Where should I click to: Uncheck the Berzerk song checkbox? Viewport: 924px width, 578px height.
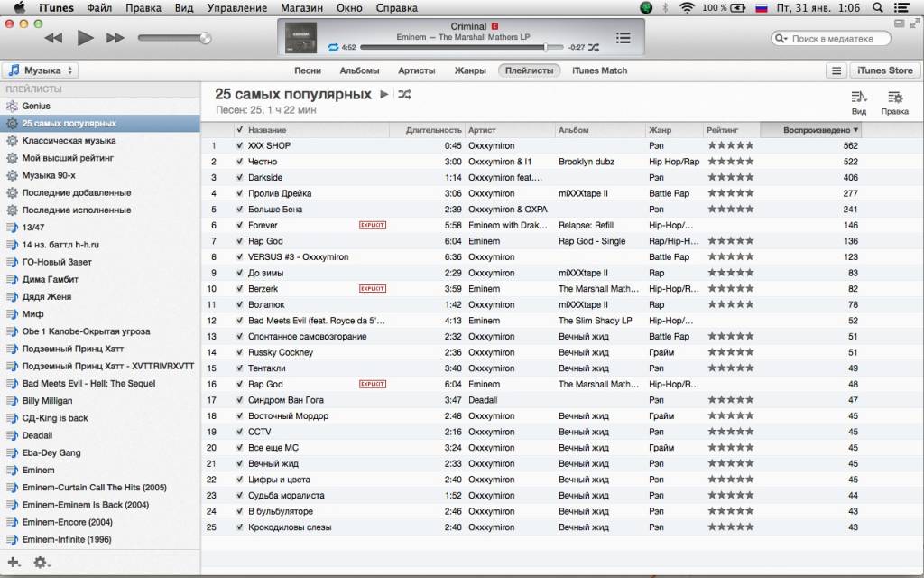pyautogui.click(x=239, y=289)
